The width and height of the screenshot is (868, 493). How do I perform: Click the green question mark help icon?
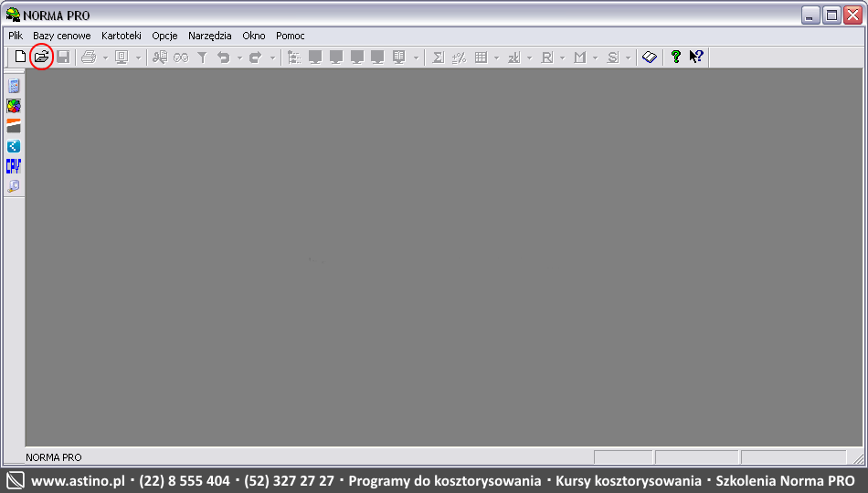coord(675,57)
